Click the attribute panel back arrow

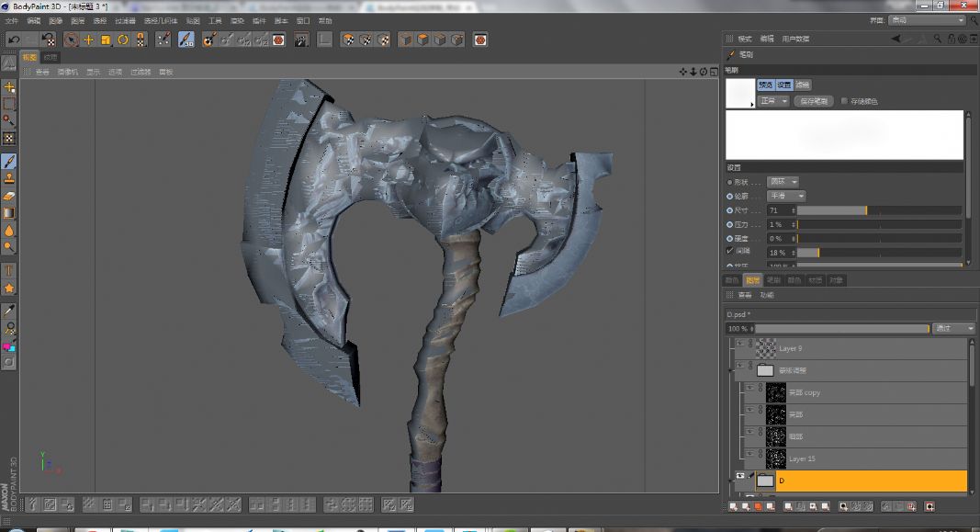pos(896,39)
